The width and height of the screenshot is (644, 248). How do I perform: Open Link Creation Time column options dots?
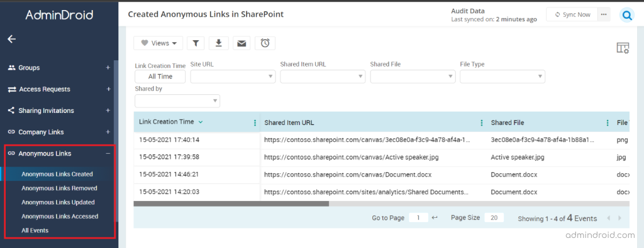[255, 122]
